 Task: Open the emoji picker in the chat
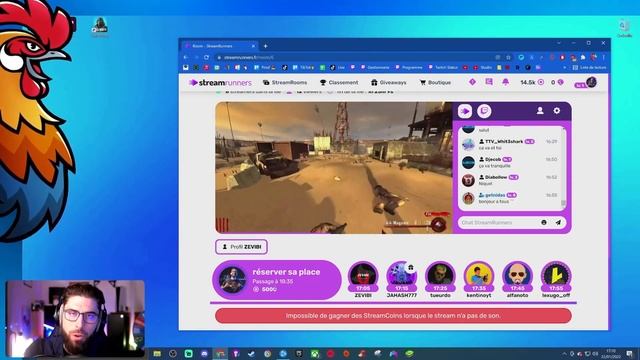pyautogui.click(x=544, y=222)
